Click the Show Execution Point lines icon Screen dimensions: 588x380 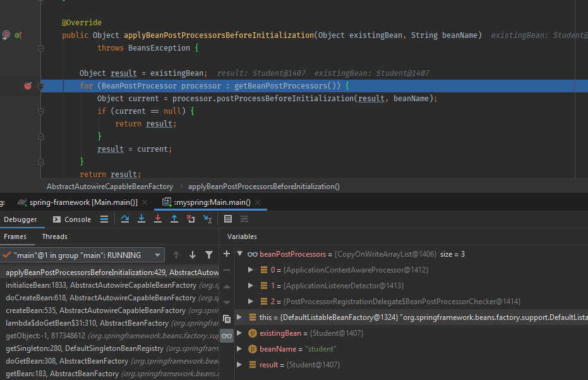click(x=104, y=219)
